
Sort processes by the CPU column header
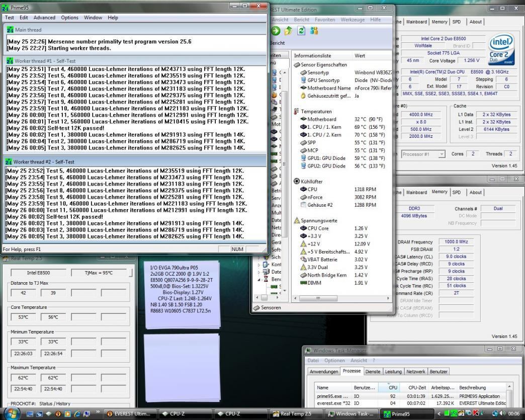click(389, 387)
